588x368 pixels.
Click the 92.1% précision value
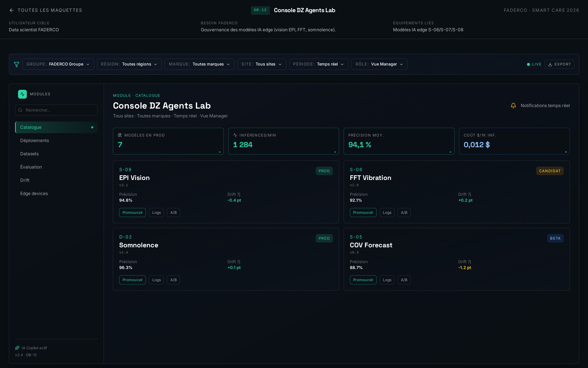click(x=356, y=200)
